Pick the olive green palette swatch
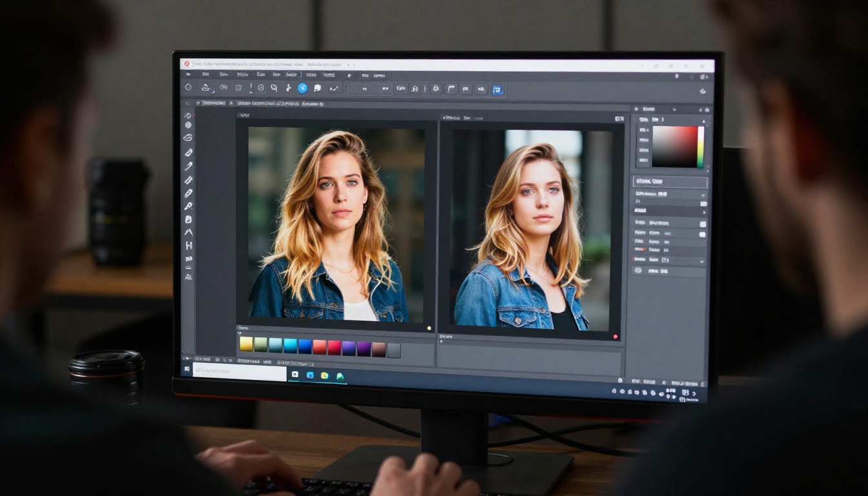Image resolution: width=868 pixels, height=496 pixels. [x=261, y=345]
